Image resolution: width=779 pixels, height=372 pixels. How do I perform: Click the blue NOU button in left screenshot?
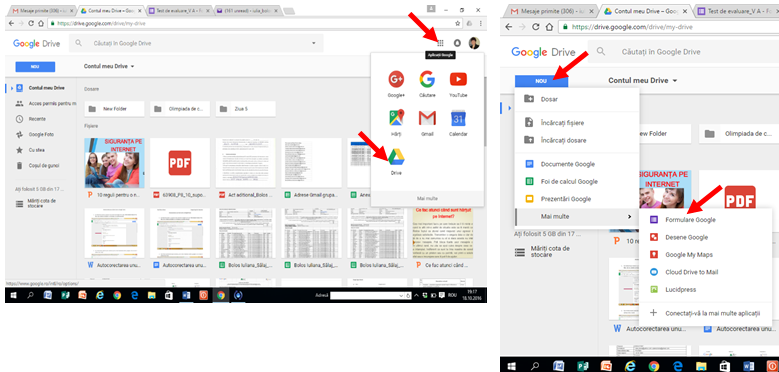point(35,67)
